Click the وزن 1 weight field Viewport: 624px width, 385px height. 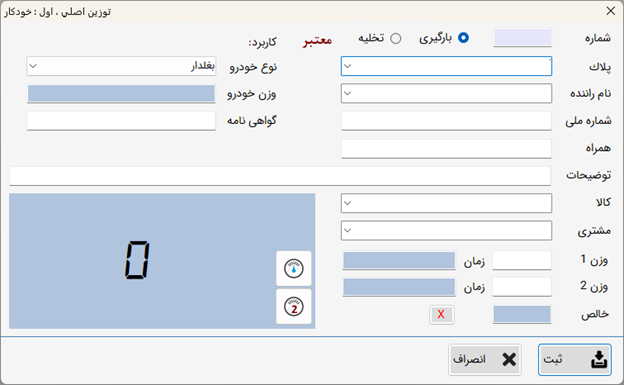522,260
